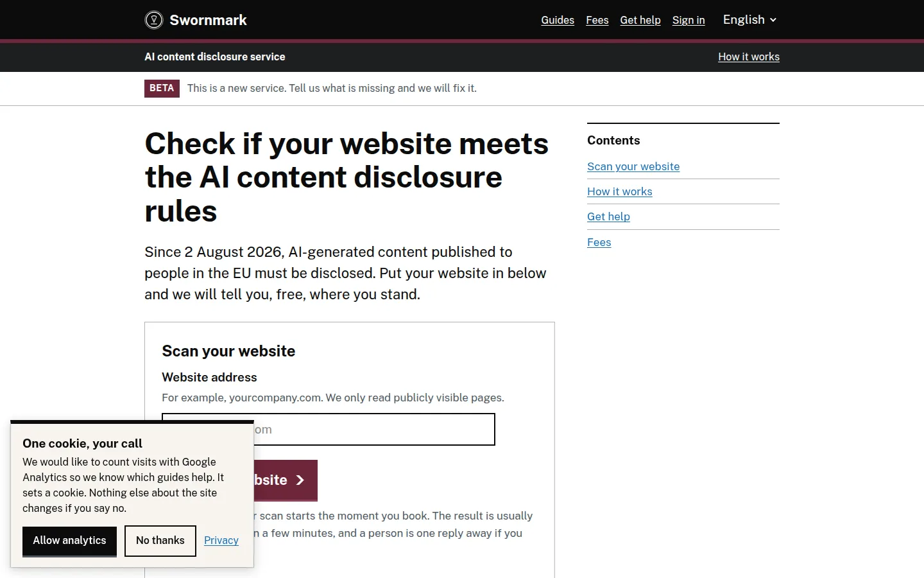Select Get help in header navigation
924x578 pixels.
click(x=640, y=20)
